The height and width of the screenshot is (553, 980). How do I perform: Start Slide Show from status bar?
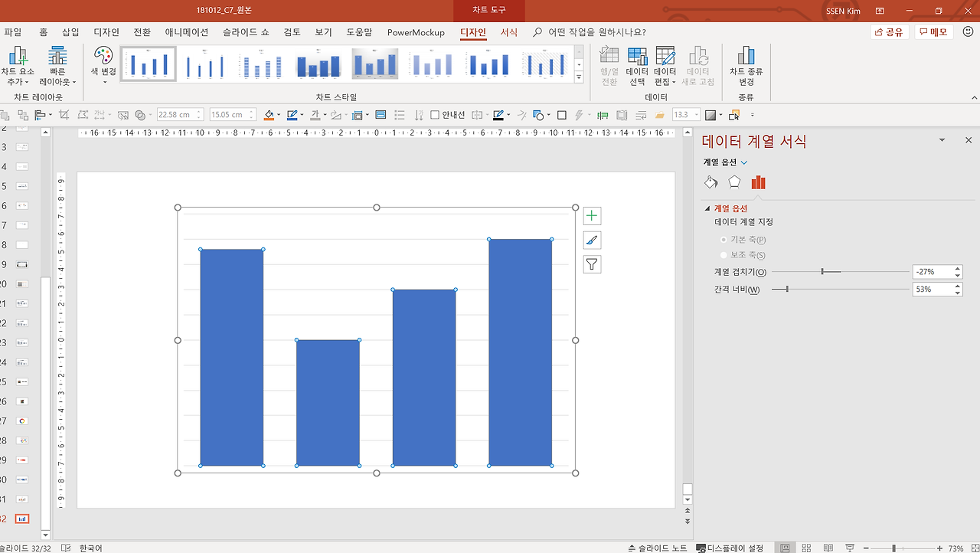(850, 548)
